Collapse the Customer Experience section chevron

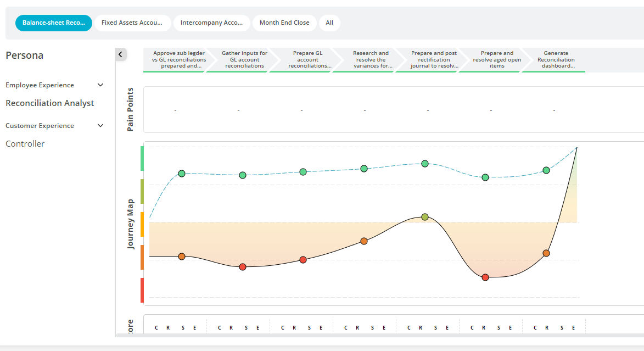point(100,126)
